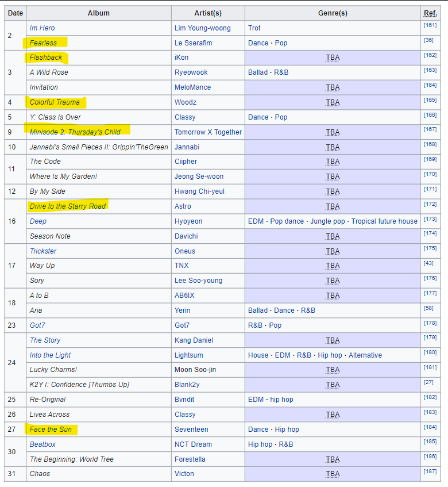Open the Im Hero album link

pyautogui.click(x=42, y=28)
